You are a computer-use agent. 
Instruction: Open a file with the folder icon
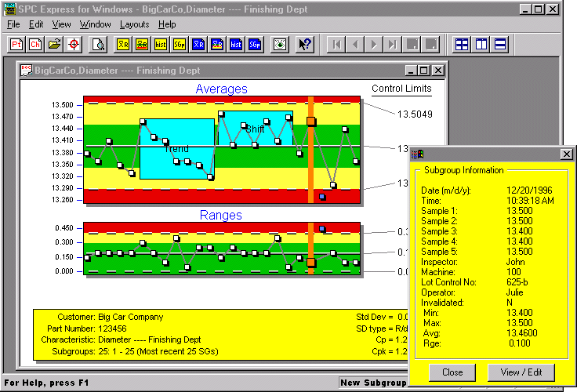click(55, 45)
